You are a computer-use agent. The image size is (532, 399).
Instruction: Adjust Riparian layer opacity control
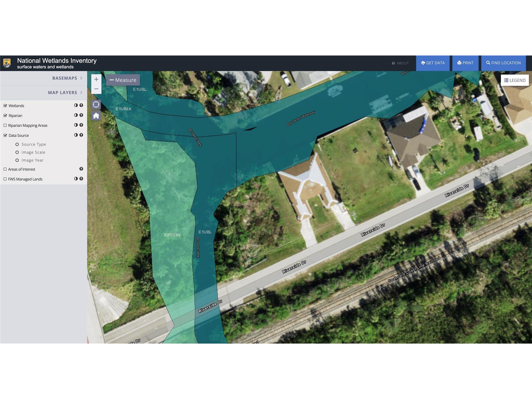75,115
